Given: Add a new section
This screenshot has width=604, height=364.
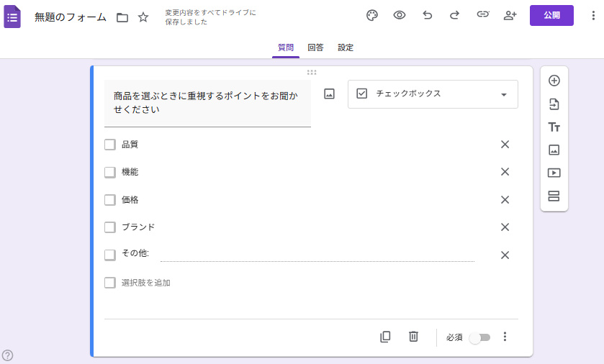Looking at the screenshot, I should click(x=554, y=196).
